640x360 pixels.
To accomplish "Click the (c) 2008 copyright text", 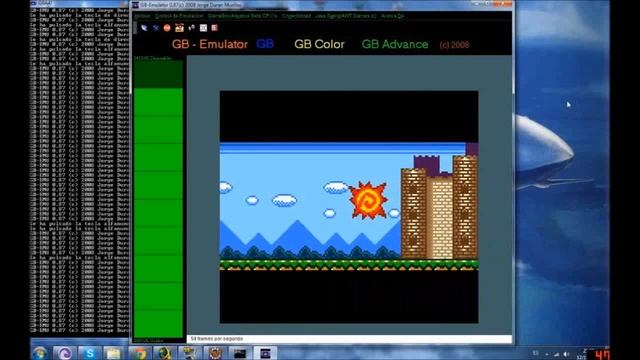I will (454, 45).
